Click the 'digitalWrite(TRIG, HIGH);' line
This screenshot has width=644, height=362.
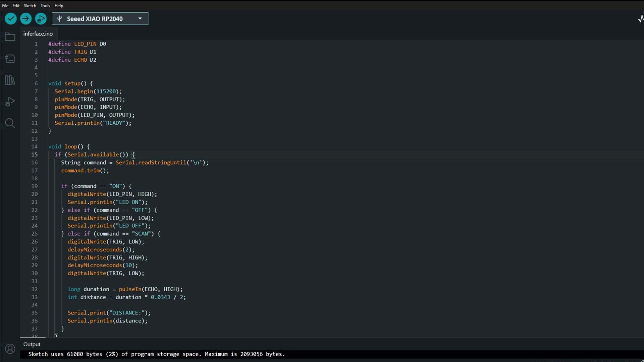tap(107, 258)
